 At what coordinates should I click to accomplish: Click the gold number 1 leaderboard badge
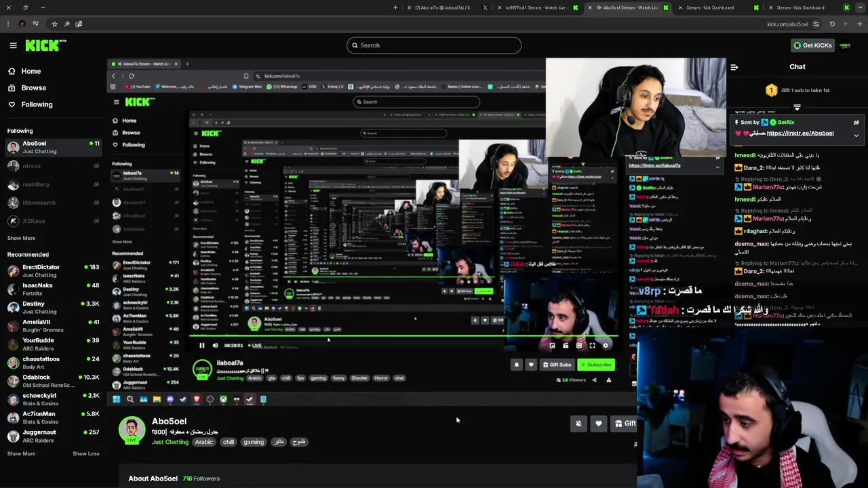(x=771, y=90)
